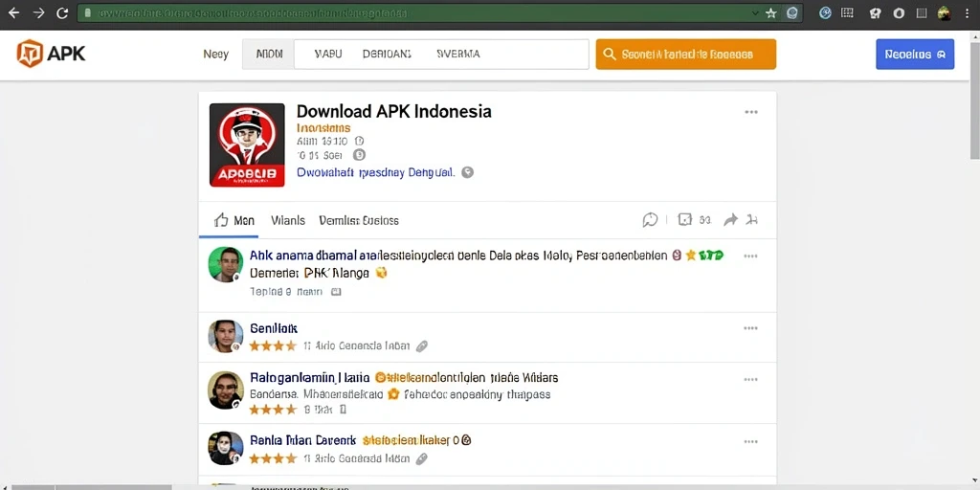Open the DERIOANI navigation tab
980x490 pixels.
387,55
